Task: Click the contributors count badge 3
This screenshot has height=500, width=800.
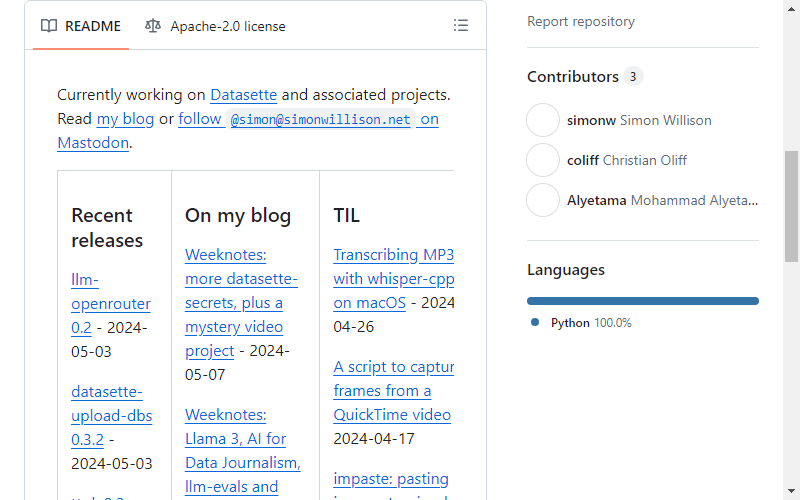Action: (x=633, y=77)
